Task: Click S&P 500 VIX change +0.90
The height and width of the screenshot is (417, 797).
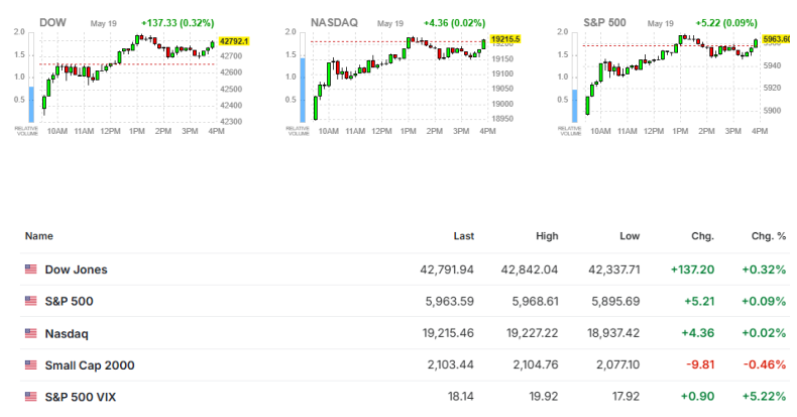Action: point(697,397)
